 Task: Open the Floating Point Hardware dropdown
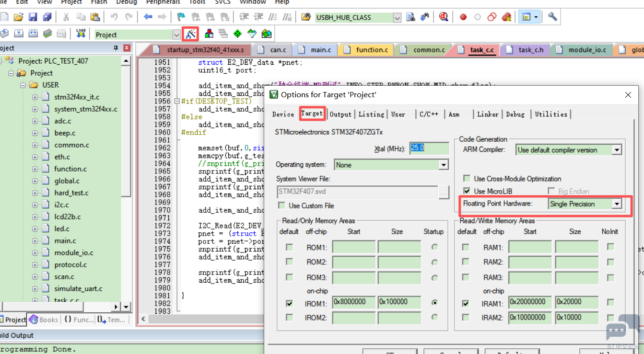[617, 204]
